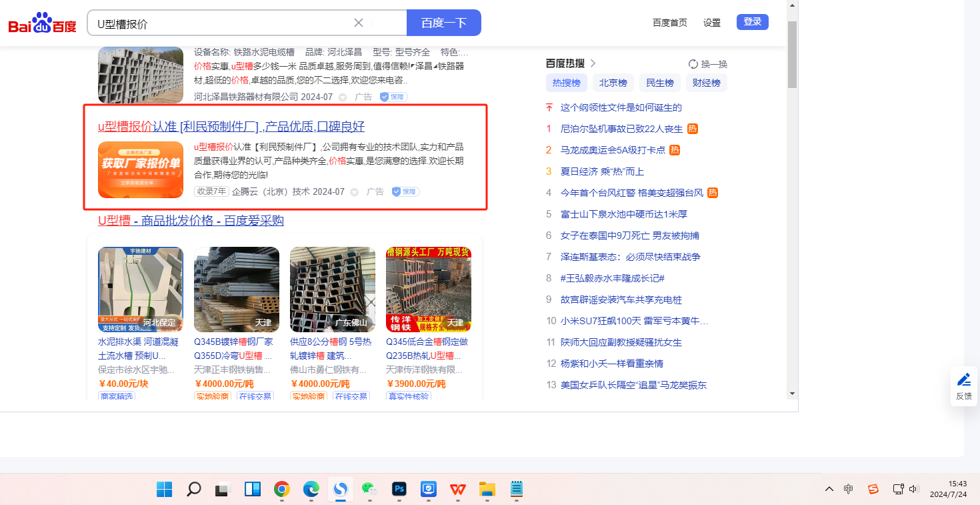Click the page vertical scrollbar thumb
Viewport: 980px width, 505px height.
792,53
